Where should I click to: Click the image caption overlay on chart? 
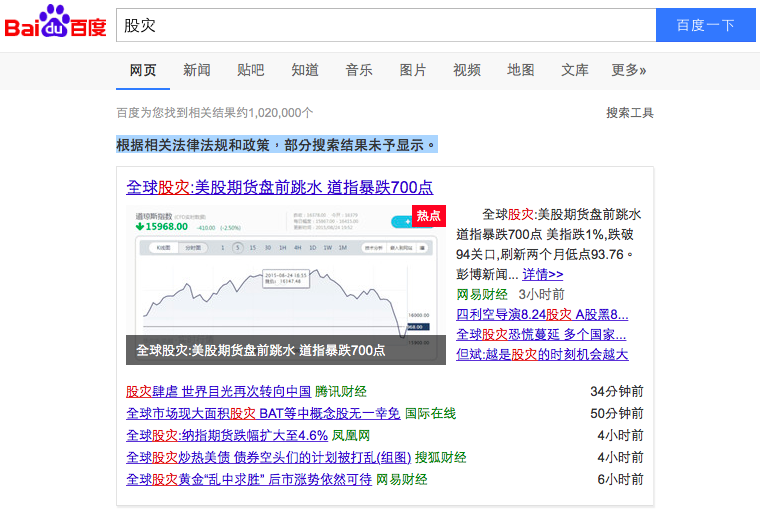pyautogui.click(x=286, y=350)
